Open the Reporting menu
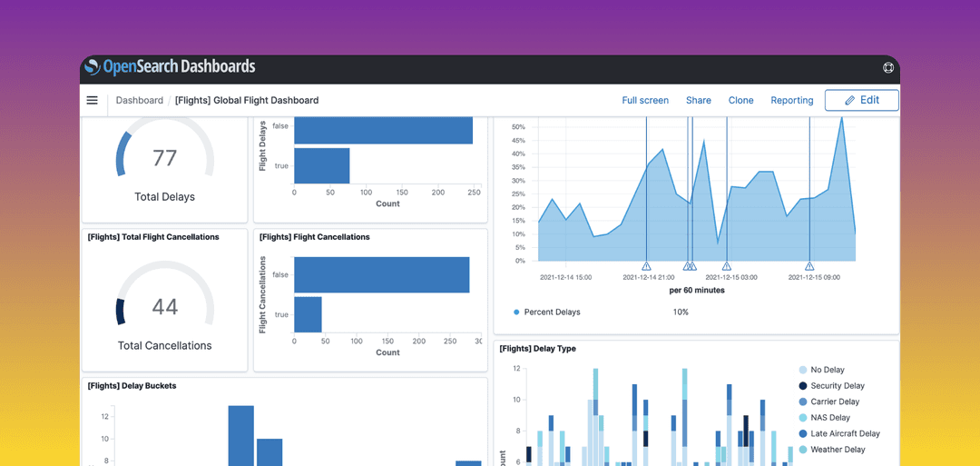 tap(792, 100)
